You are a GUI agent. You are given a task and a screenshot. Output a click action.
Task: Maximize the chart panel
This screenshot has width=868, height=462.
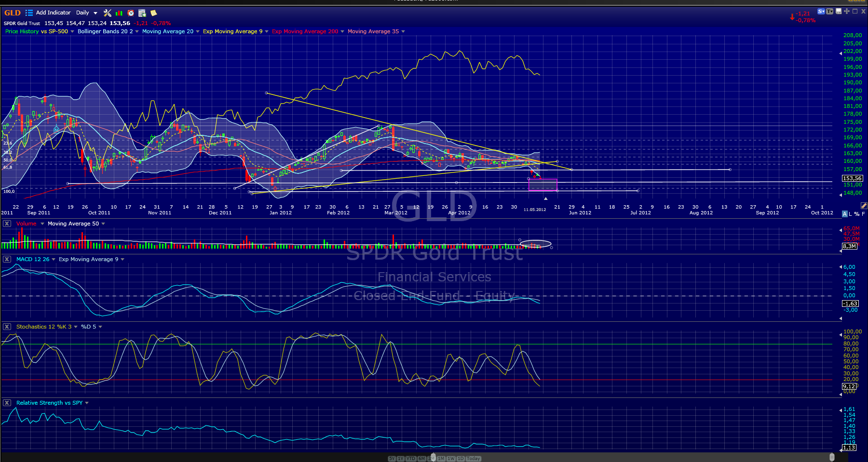point(855,11)
